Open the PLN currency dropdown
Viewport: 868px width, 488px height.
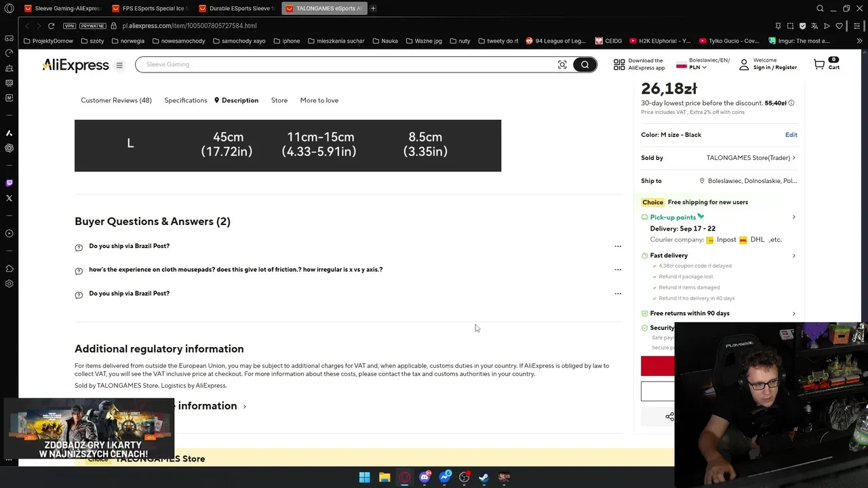(698, 67)
